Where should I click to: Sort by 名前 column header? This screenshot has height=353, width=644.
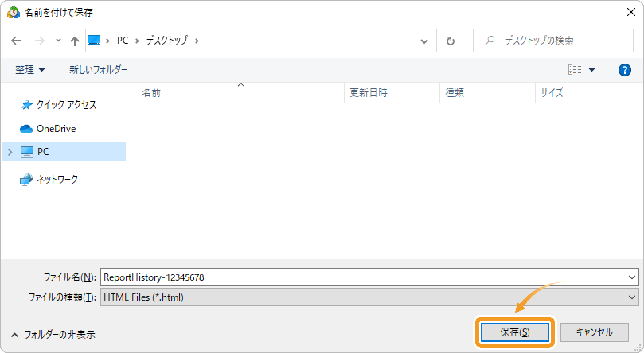point(236,93)
